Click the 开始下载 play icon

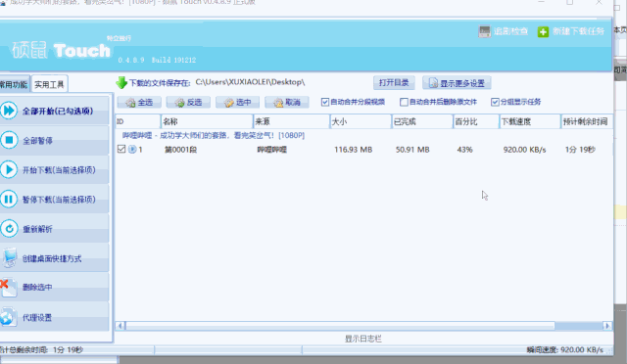(9, 170)
